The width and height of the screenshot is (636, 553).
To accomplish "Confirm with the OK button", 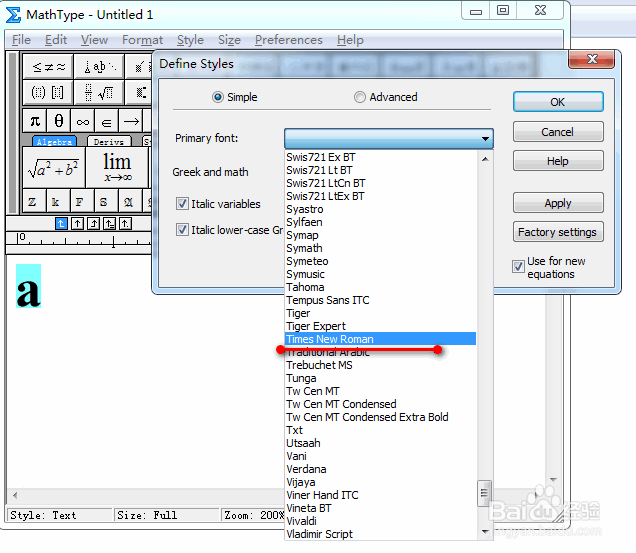I will (x=558, y=102).
